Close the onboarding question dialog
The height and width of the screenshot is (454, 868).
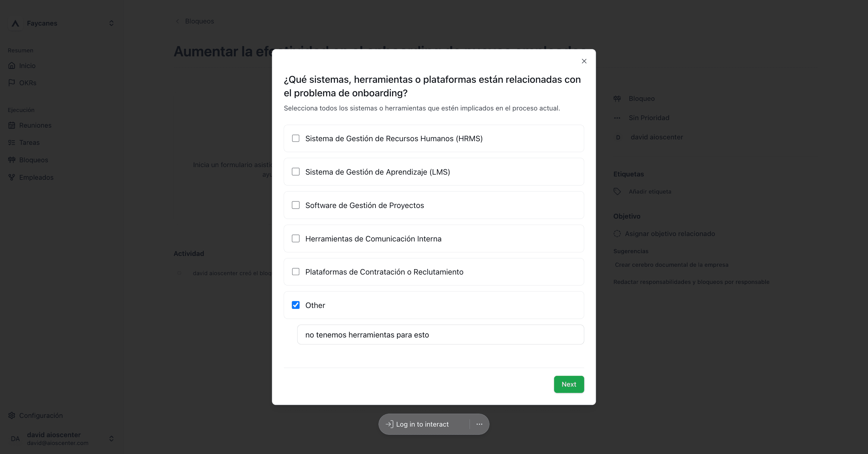click(584, 61)
